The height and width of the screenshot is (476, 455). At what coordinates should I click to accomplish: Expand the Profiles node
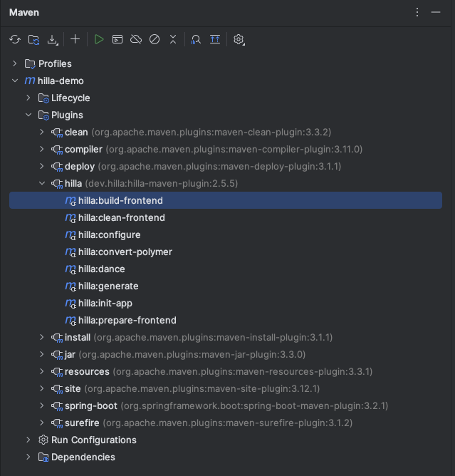[14, 63]
